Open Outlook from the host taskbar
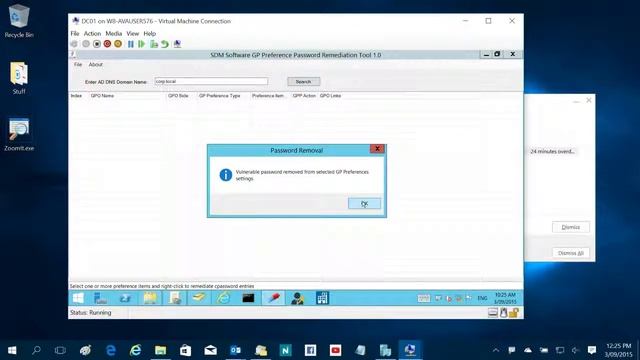Viewport: 640px width, 360px height. [x=236, y=350]
